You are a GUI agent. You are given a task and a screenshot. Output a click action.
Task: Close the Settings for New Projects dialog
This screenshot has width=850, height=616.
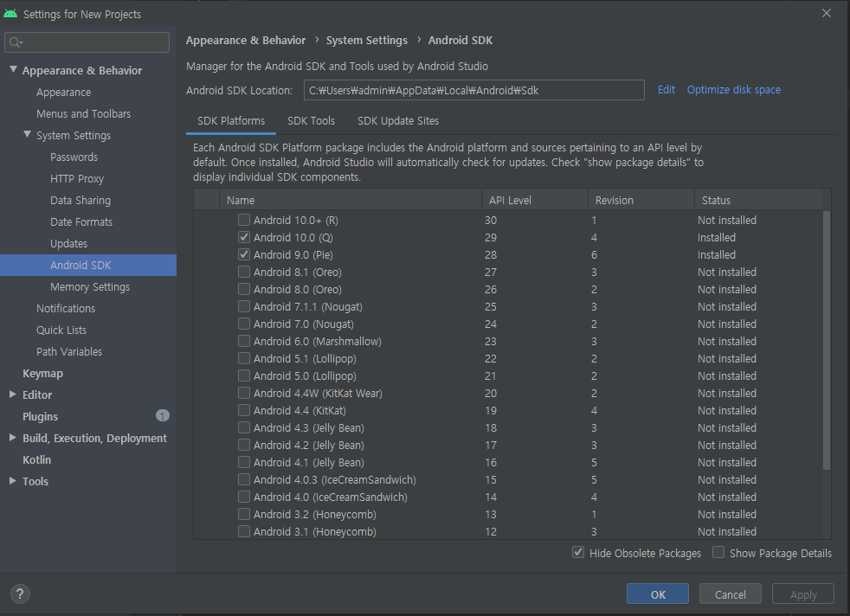coord(826,13)
